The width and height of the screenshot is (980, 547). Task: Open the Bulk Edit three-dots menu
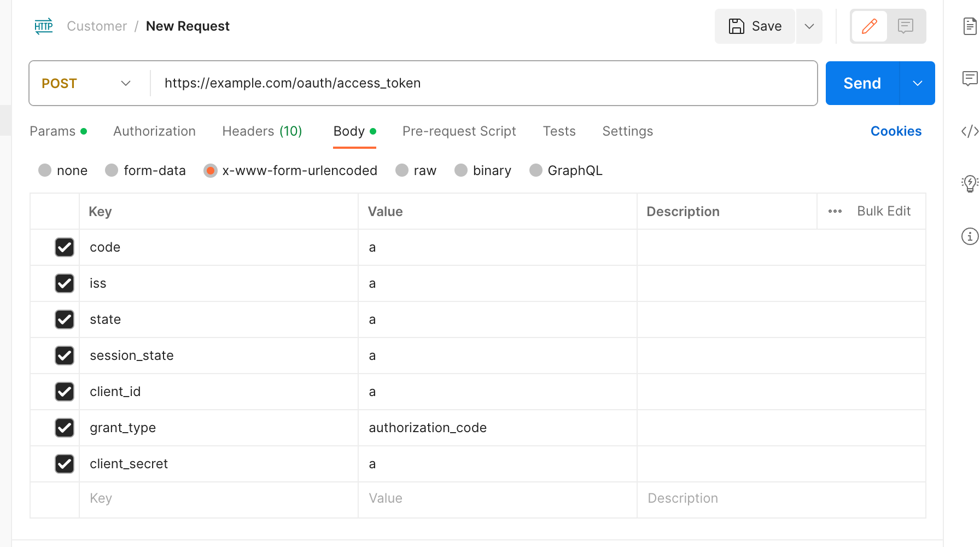[835, 211]
